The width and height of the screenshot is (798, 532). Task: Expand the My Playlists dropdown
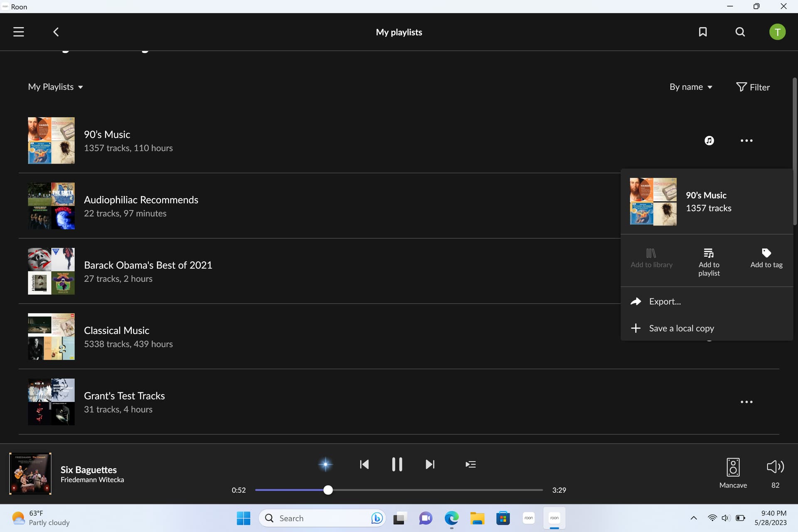coord(56,87)
